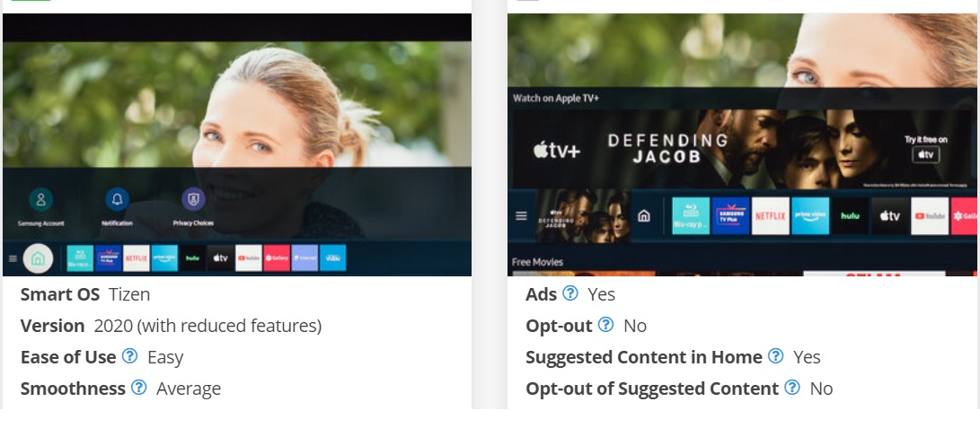Click the help icon next to Smoothness

coord(138,388)
